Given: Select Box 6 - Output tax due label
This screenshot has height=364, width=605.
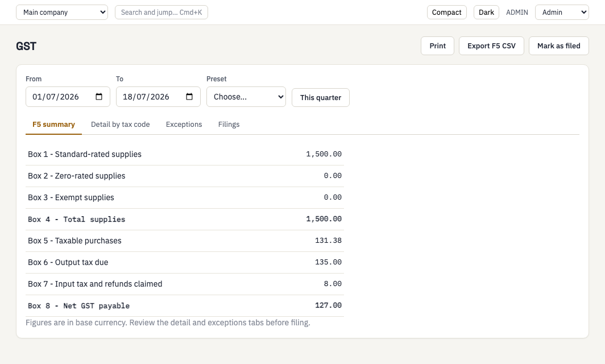Looking at the screenshot, I should click(68, 263).
